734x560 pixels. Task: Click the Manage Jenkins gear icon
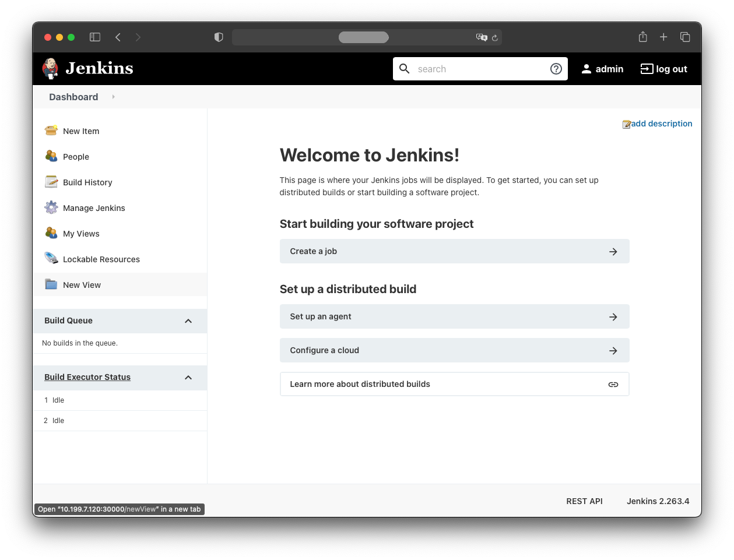51,207
